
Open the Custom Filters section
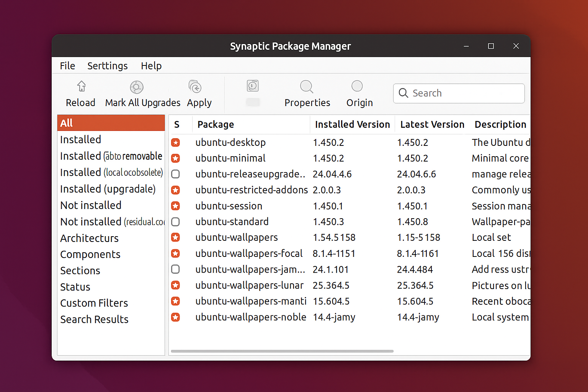click(94, 303)
